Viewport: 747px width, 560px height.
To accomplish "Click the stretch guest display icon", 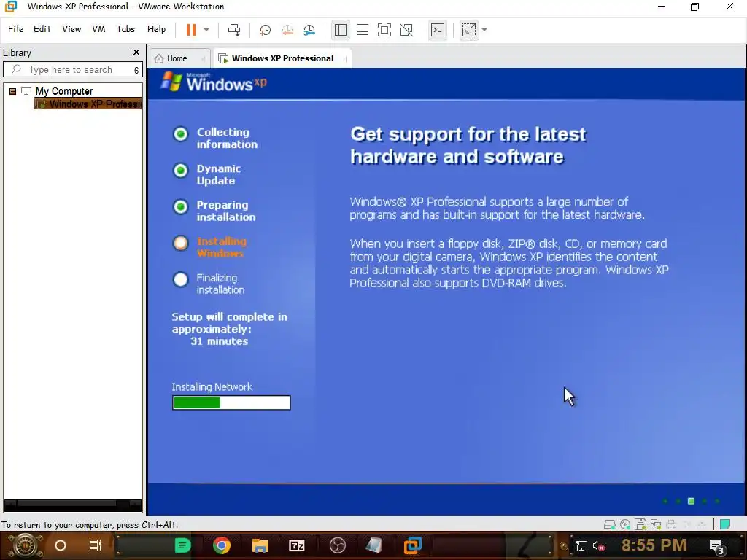I will pos(469,30).
